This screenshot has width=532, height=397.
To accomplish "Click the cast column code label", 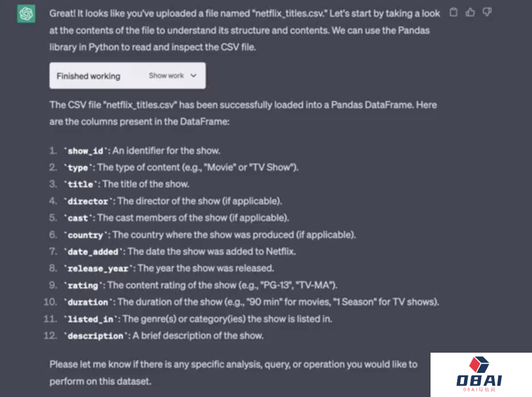I will point(78,218).
